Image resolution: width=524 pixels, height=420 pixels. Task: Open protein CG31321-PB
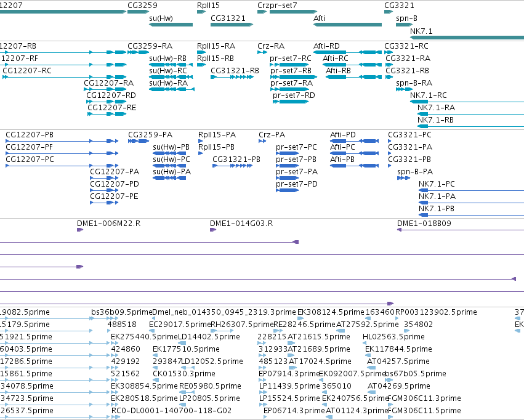(x=236, y=160)
